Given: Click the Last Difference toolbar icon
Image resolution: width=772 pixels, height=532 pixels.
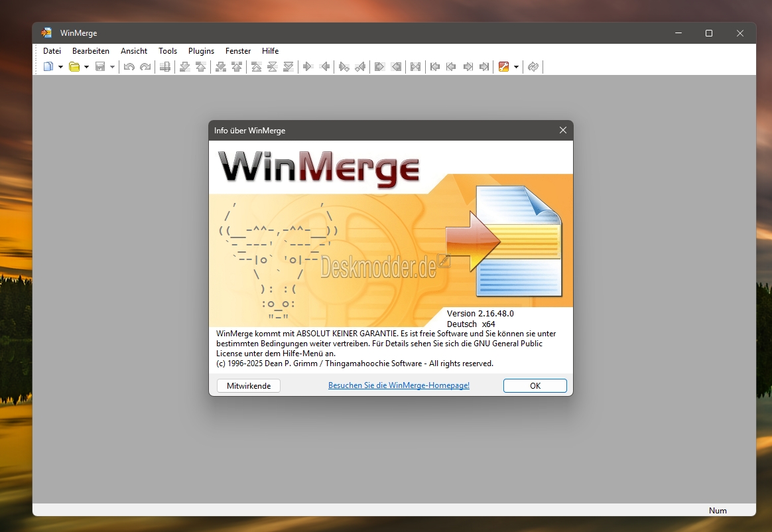Looking at the screenshot, I should point(289,66).
